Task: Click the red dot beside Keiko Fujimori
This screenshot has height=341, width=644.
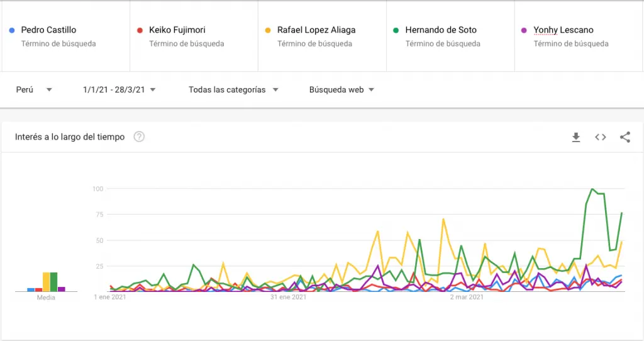Action: (x=140, y=30)
